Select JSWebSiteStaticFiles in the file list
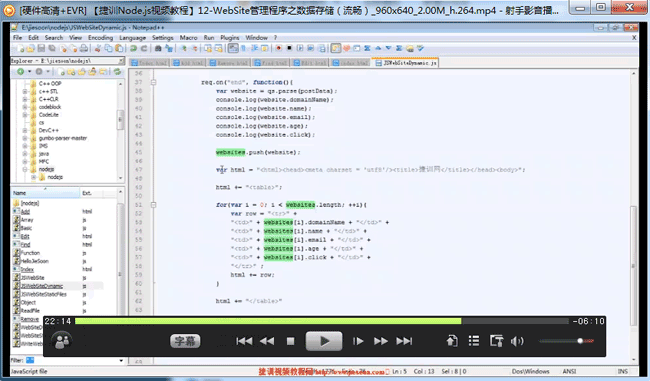Image resolution: width=650 pixels, height=381 pixels. click(x=44, y=294)
